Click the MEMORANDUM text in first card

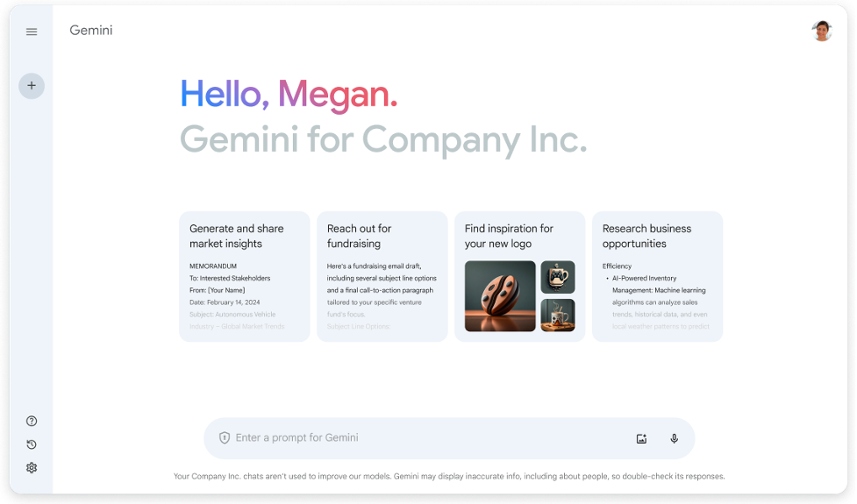[213, 266]
